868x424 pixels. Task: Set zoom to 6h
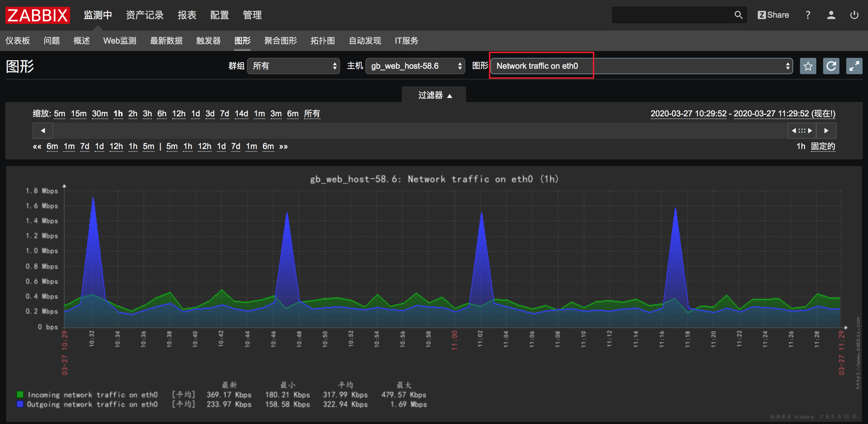162,114
